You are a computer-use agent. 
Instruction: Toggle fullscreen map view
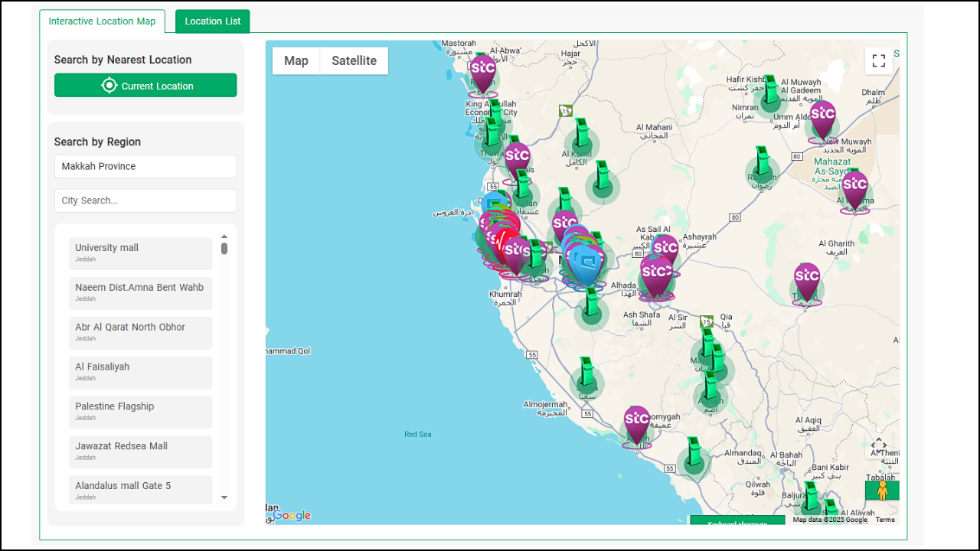click(879, 60)
